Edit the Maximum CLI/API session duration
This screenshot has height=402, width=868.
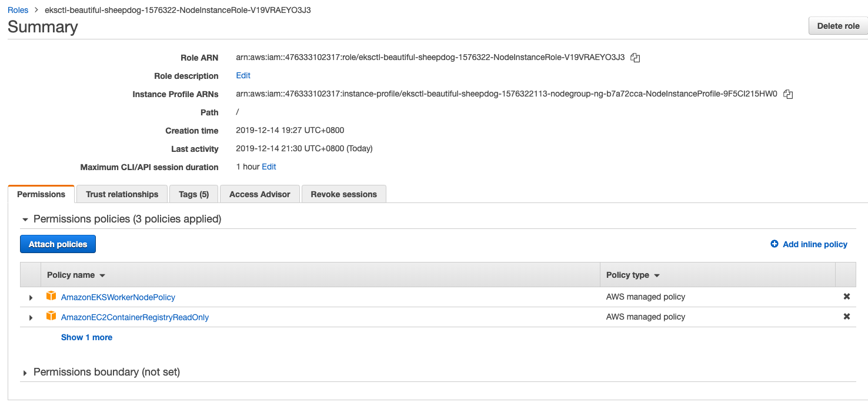click(269, 167)
